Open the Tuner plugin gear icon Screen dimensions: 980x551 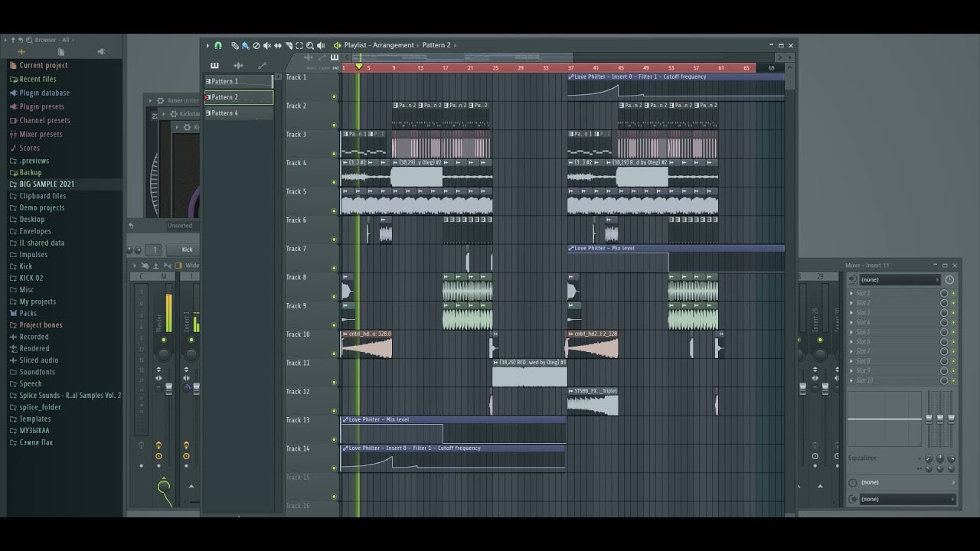pyautogui.click(x=160, y=100)
